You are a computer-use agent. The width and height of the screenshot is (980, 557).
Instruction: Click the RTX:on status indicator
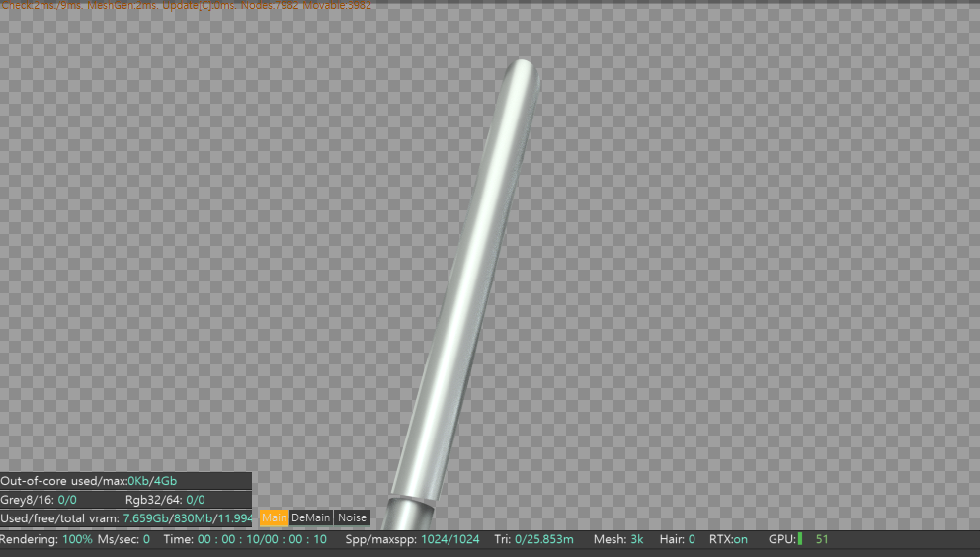(728, 539)
